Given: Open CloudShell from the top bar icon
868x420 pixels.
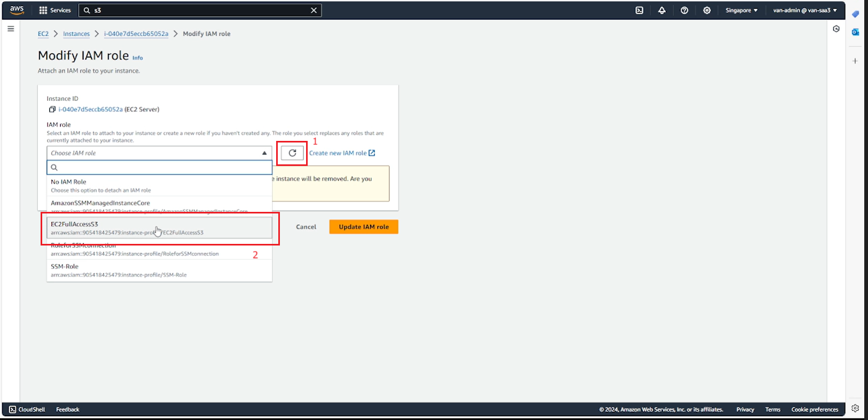Looking at the screenshot, I should [639, 10].
